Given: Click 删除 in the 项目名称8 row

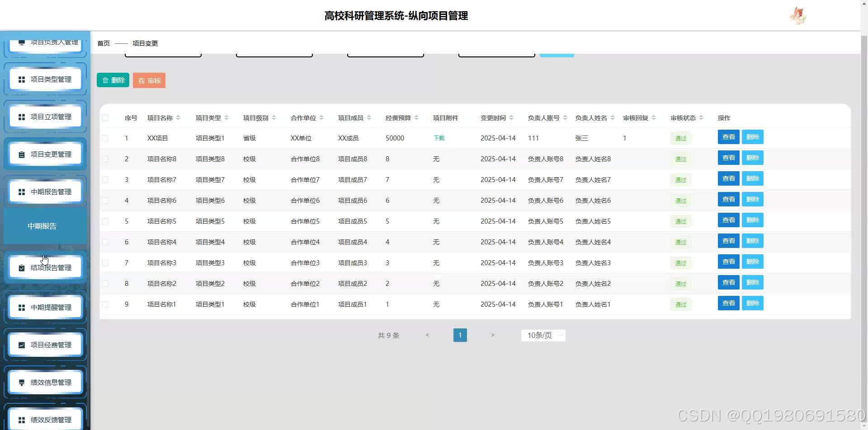Looking at the screenshot, I should click(x=752, y=158).
